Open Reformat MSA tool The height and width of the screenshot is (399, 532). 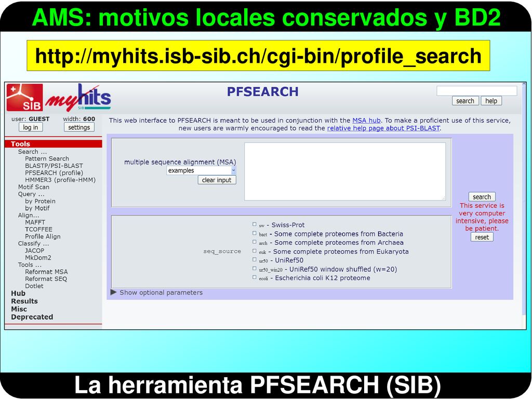pyautogui.click(x=46, y=272)
